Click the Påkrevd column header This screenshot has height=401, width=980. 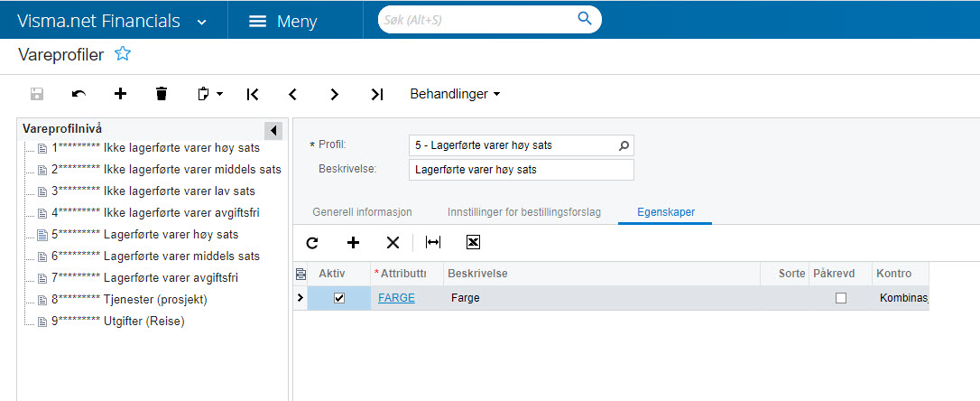(840, 274)
